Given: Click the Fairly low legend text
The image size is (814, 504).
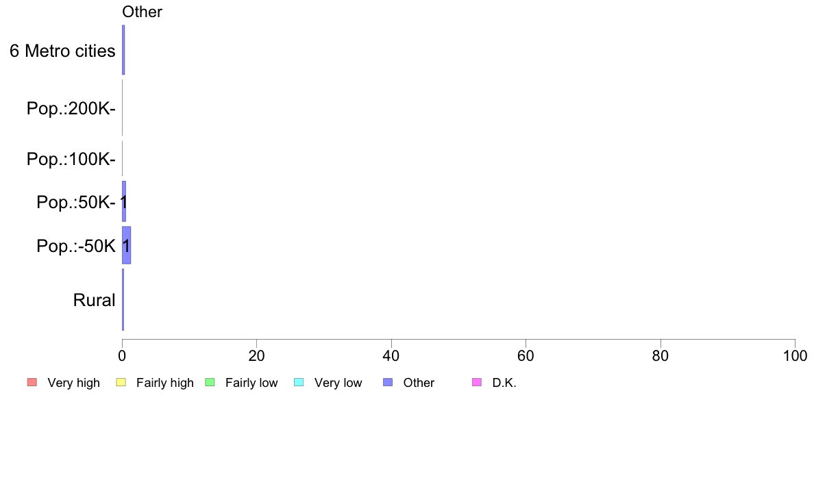Looking at the screenshot, I should 251,383.
